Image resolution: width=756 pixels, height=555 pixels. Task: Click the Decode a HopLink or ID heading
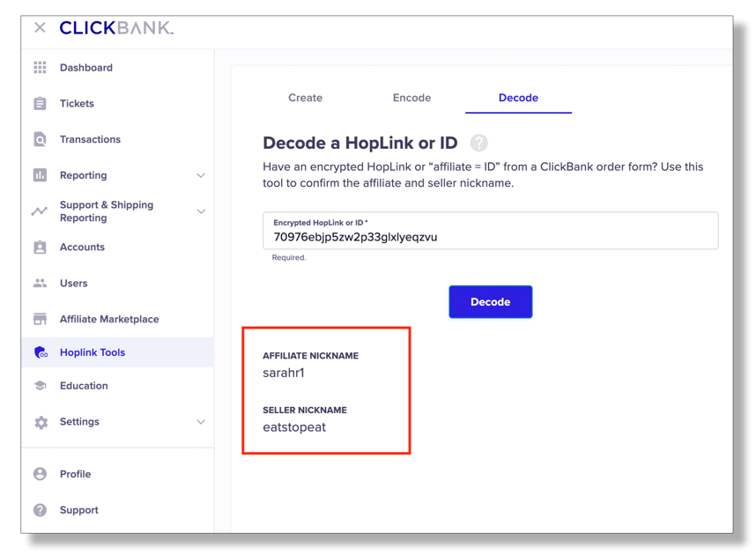pyautogui.click(x=359, y=143)
